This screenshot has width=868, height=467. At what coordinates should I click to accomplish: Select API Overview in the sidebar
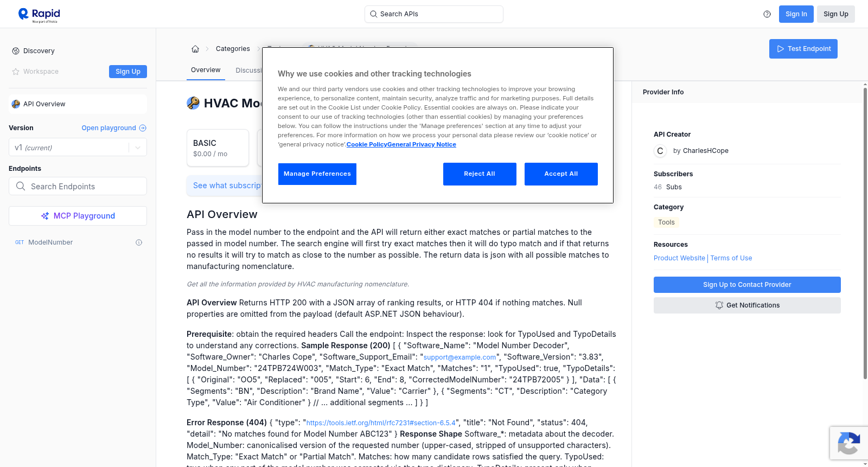click(x=78, y=104)
